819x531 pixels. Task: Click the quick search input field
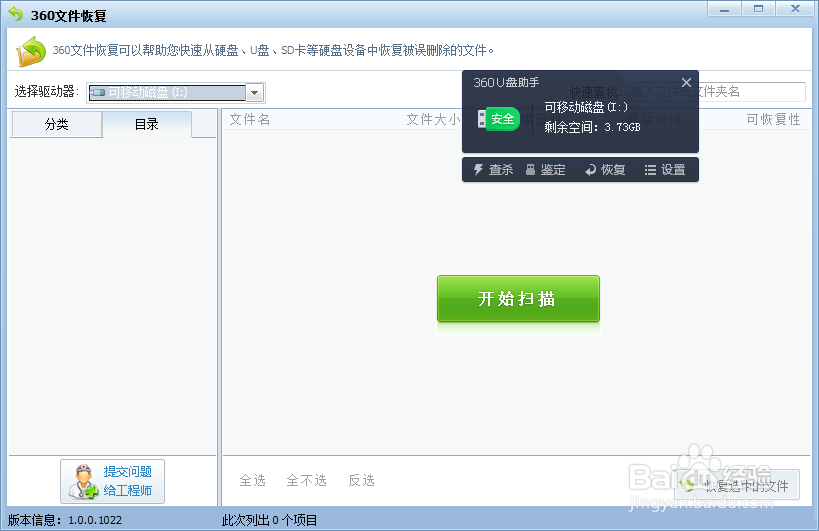pos(717,92)
